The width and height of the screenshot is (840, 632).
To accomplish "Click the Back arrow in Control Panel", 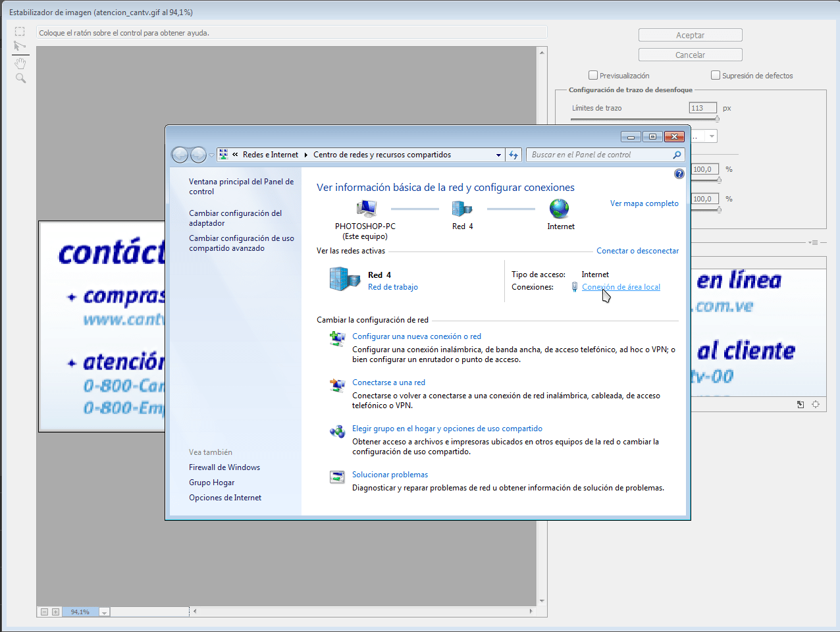I will point(180,155).
